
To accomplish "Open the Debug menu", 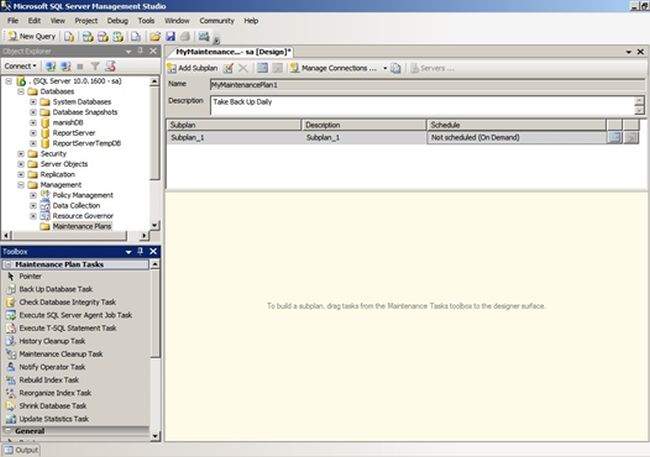I will click(117, 21).
